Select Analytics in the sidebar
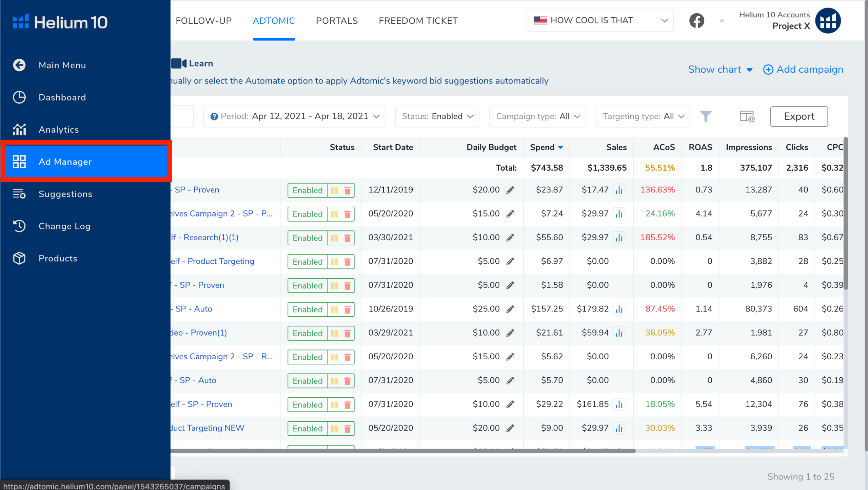The height and width of the screenshot is (490, 868). [x=58, y=129]
